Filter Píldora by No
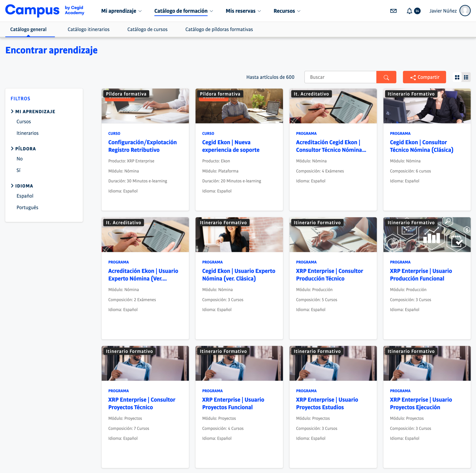476x473 pixels. (20, 159)
